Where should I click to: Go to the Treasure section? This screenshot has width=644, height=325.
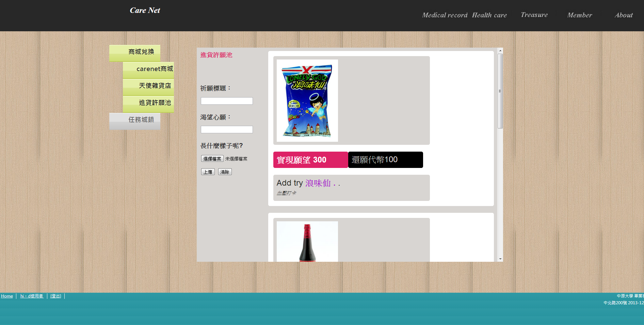point(534,15)
